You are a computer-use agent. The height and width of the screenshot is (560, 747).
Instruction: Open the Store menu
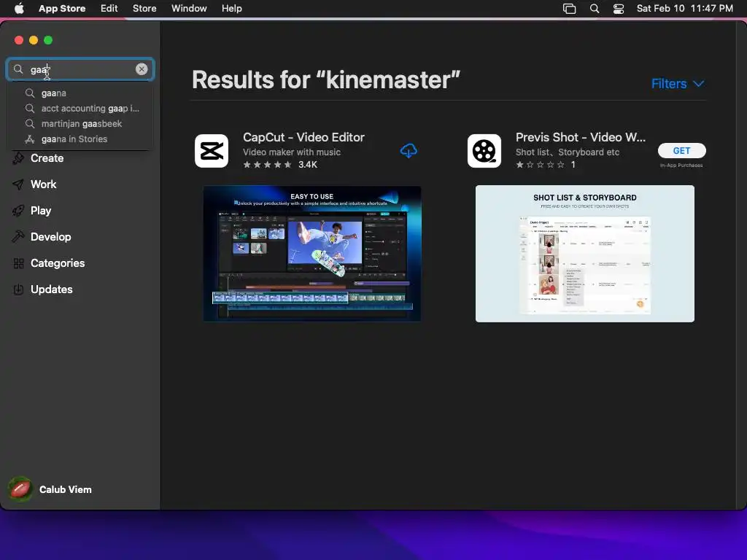[x=144, y=9]
